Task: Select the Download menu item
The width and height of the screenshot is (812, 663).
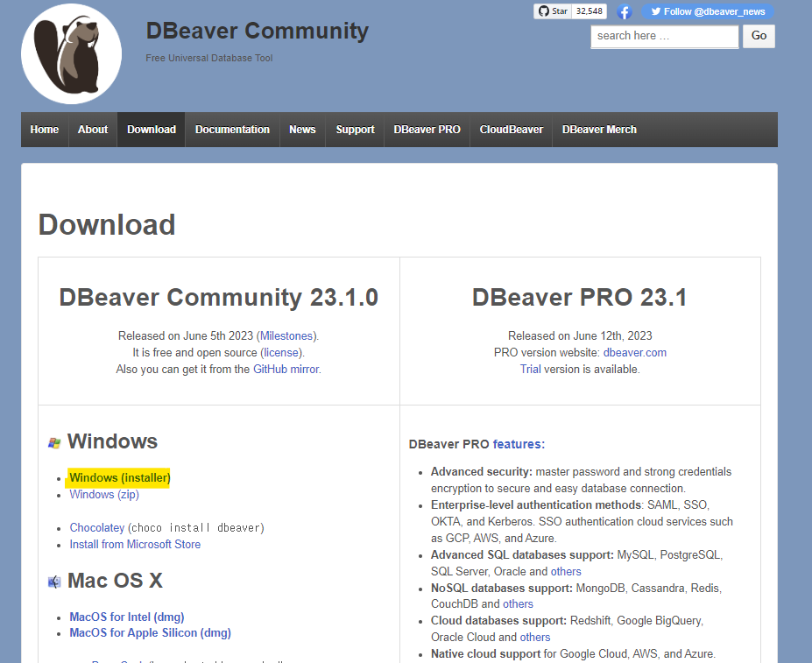Action: pos(152,130)
